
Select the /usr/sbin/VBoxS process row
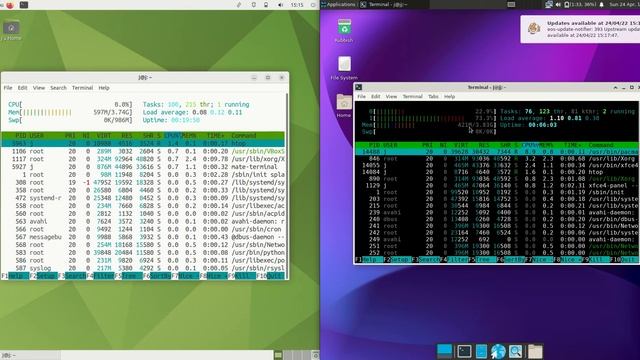[143, 151]
